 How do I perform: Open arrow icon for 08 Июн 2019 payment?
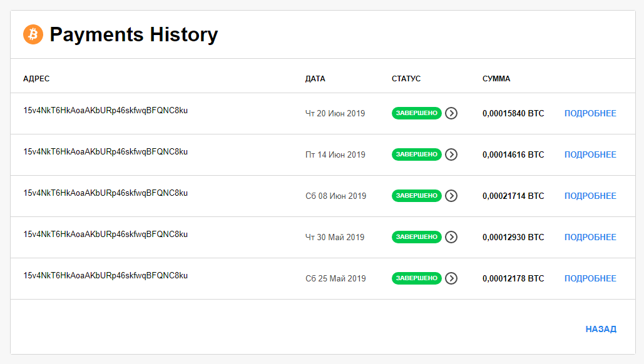pyautogui.click(x=451, y=196)
